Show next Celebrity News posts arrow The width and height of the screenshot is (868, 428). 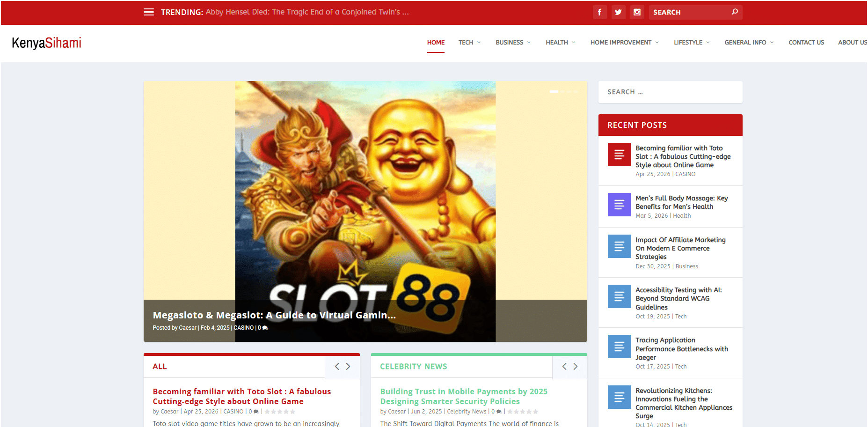tap(576, 367)
